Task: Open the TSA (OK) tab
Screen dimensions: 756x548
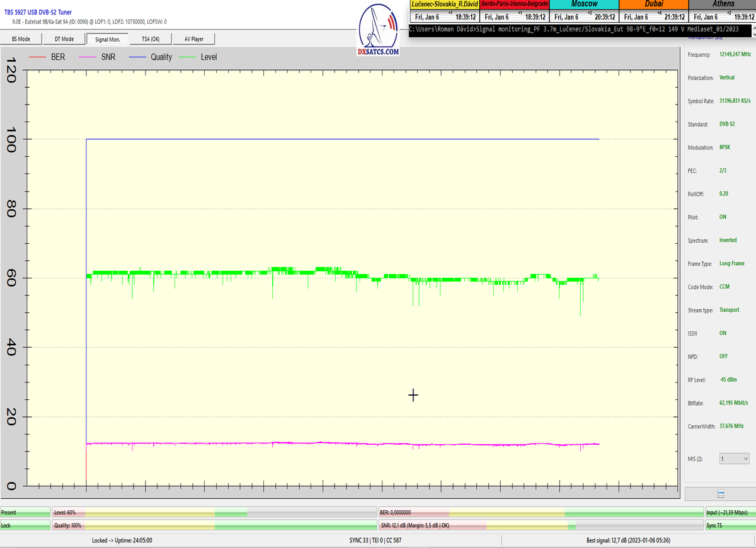Action: point(151,39)
